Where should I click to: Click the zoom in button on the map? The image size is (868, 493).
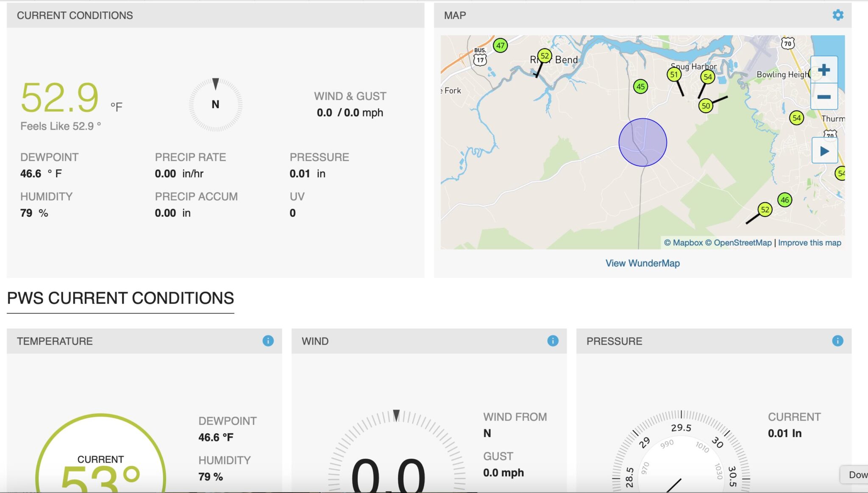[x=824, y=70]
